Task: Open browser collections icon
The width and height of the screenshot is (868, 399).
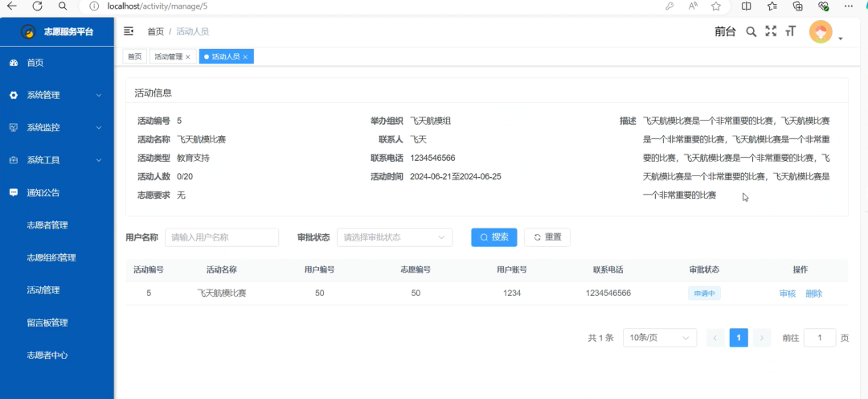Action: (798, 6)
